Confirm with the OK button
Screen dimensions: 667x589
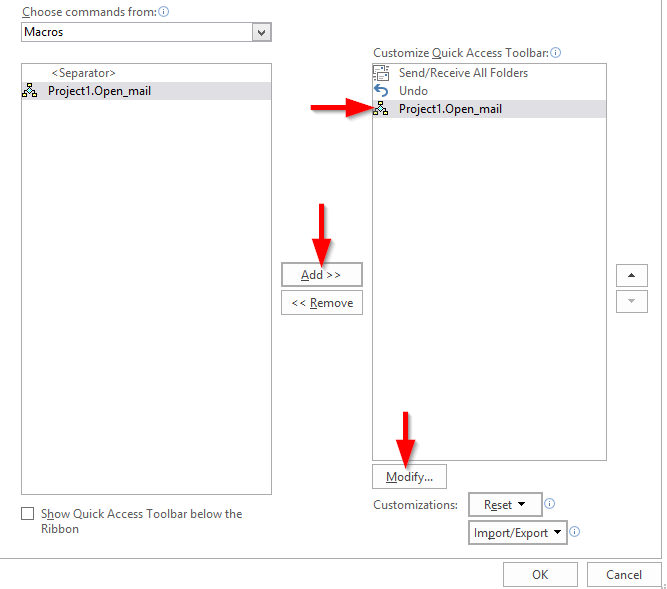[x=540, y=575]
